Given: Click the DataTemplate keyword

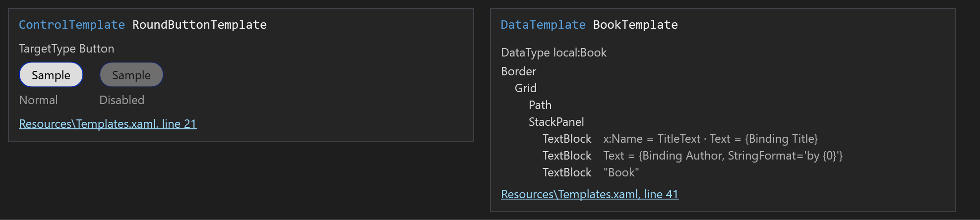Looking at the screenshot, I should (543, 25).
